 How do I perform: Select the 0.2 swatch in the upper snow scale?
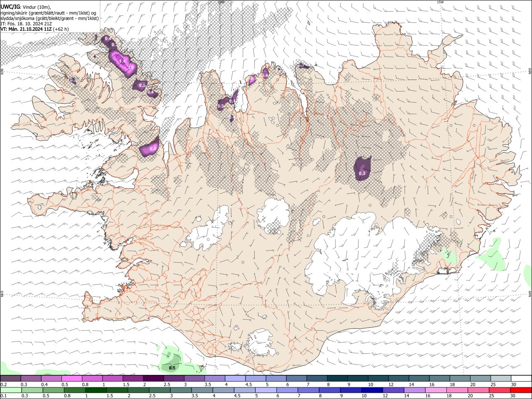click(10, 378)
